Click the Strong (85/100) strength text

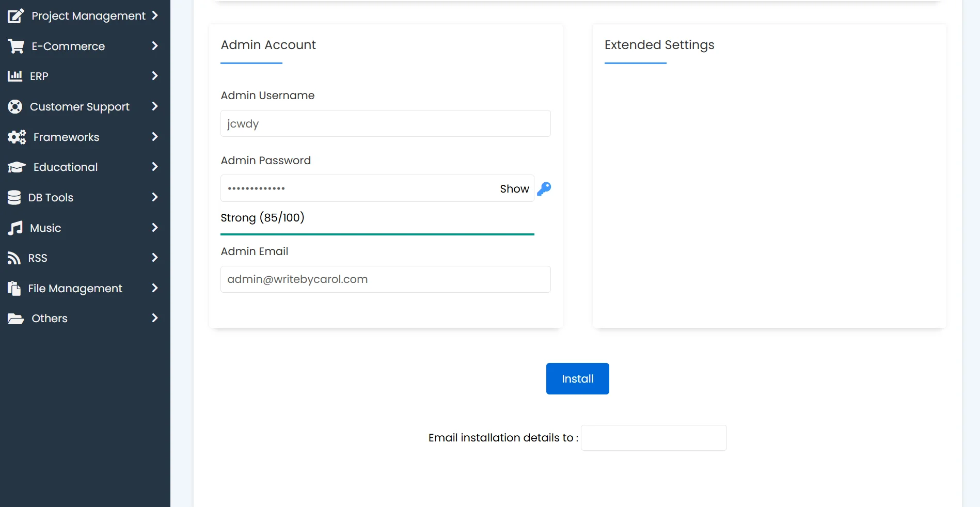pos(262,218)
